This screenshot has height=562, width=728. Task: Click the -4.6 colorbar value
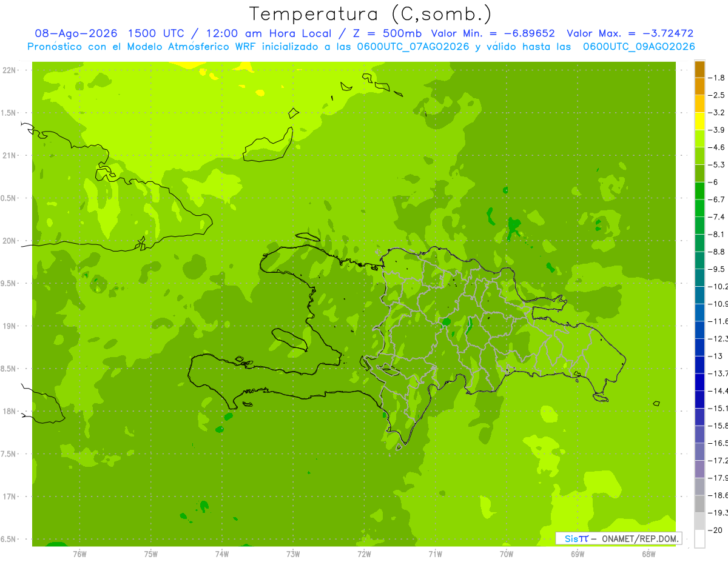717,147
